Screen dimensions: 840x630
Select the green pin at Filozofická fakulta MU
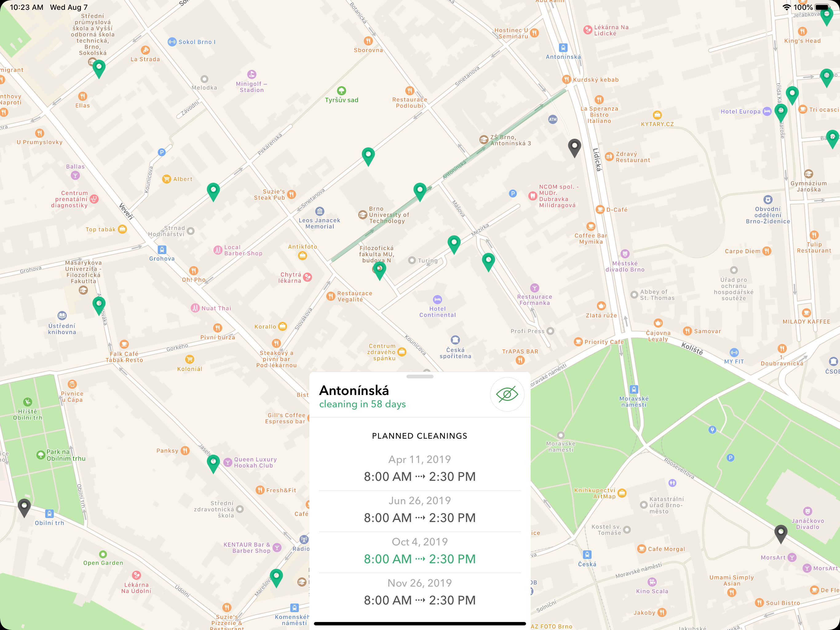pyautogui.click(x=379, y=271)
